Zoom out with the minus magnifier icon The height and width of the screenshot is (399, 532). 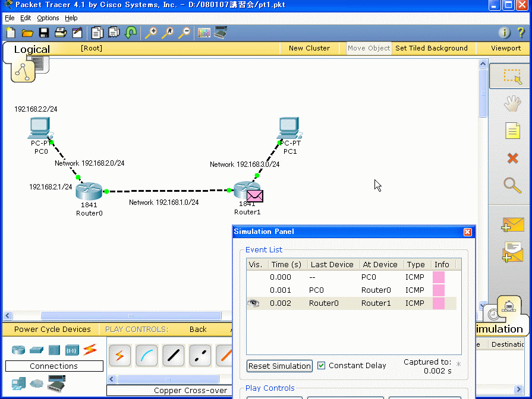184,33
